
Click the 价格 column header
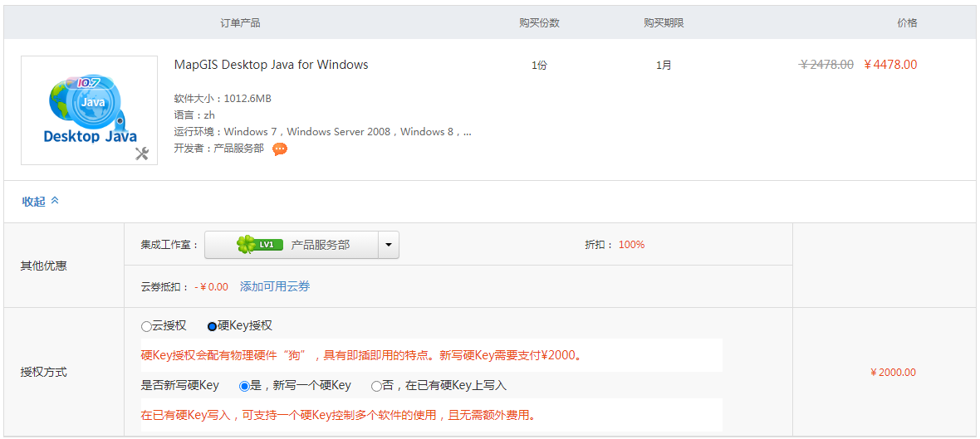coord(907,22)
